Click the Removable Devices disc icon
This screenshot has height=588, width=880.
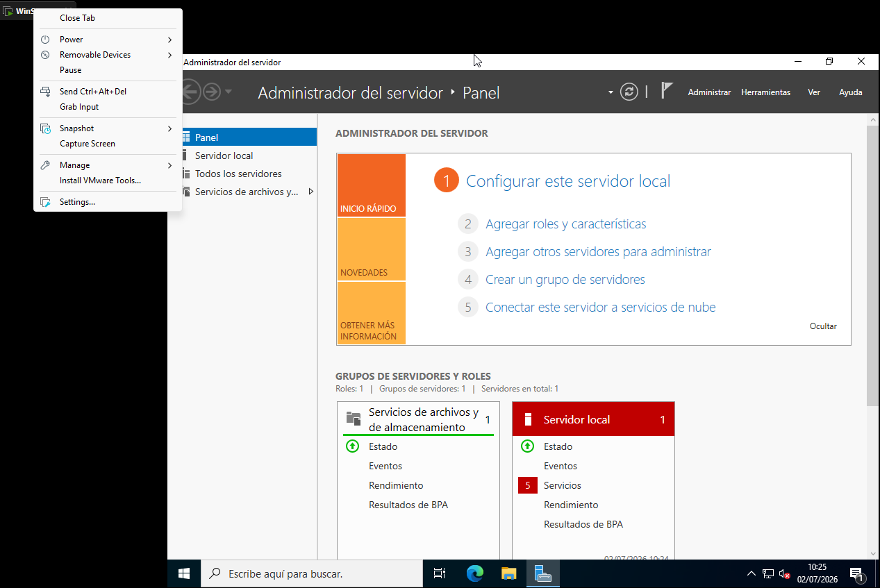tap(45, 55)
